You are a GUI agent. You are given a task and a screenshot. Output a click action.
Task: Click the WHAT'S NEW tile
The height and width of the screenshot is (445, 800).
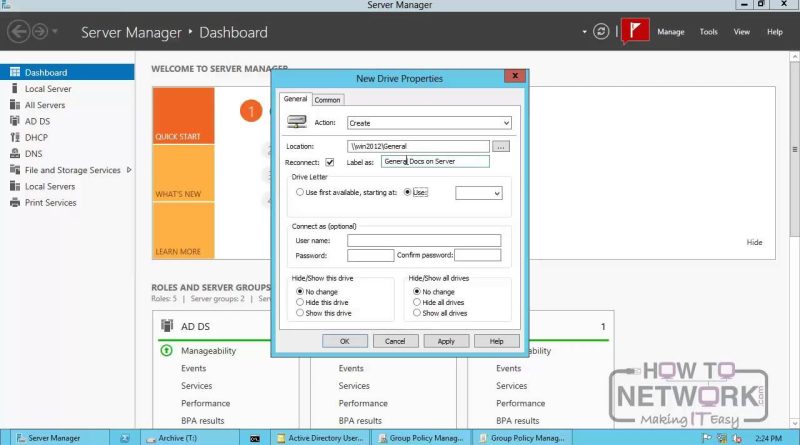tap(183, 174)
